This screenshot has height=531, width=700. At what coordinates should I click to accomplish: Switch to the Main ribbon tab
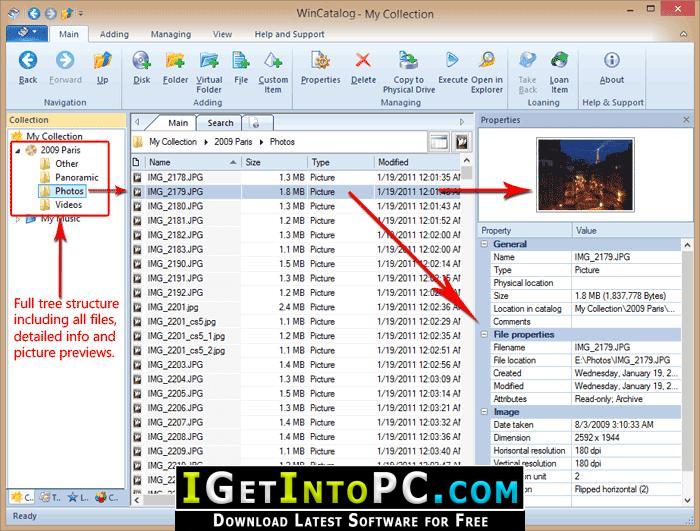pos(69,34)
